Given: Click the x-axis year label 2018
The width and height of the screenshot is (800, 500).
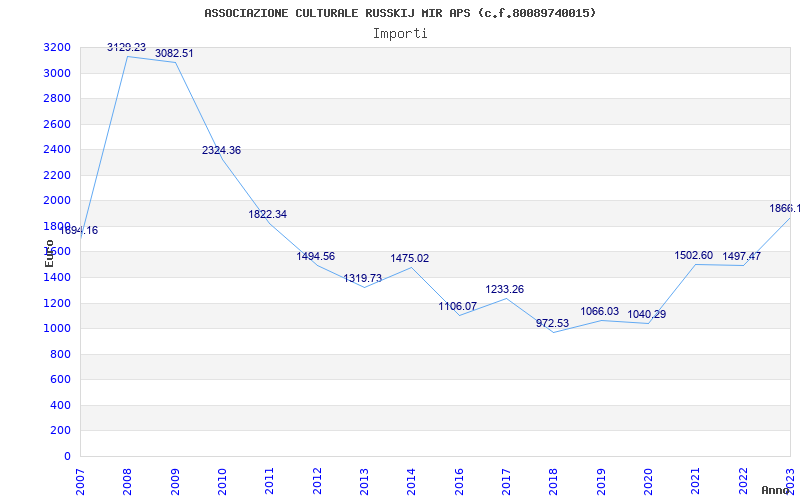Looking at the screenshot, I should (554, 482).
